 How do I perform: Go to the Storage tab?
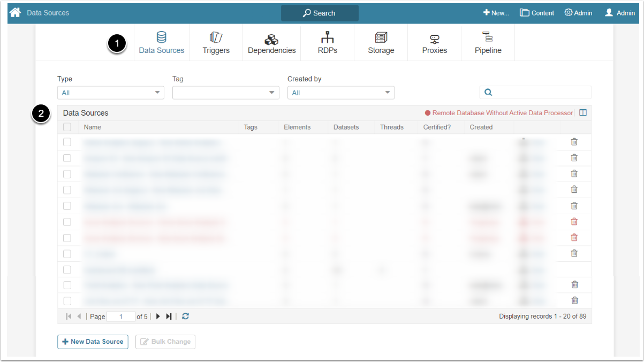coord(381,43)
